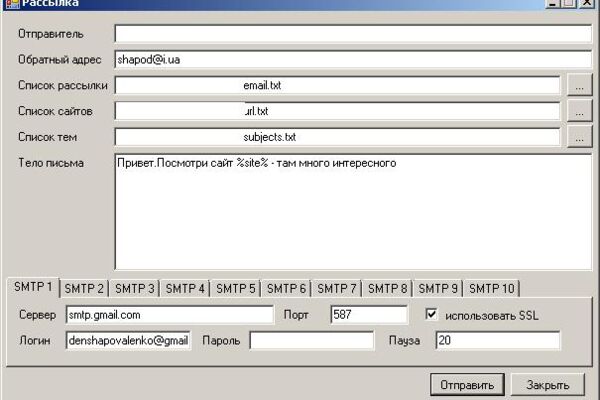Click the Закрыть button

pyautogui.click(x=548, y=385)
